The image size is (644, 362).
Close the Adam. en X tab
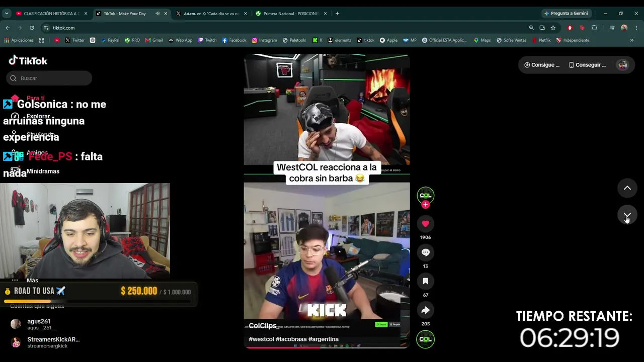246,14
